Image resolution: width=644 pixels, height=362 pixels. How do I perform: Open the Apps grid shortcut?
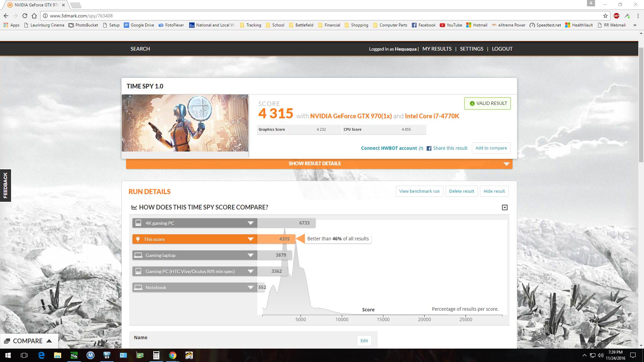click(11, 25)
